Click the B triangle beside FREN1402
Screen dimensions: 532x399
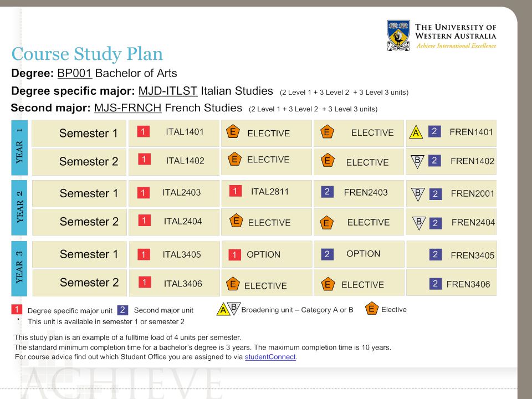coord(417,161)
